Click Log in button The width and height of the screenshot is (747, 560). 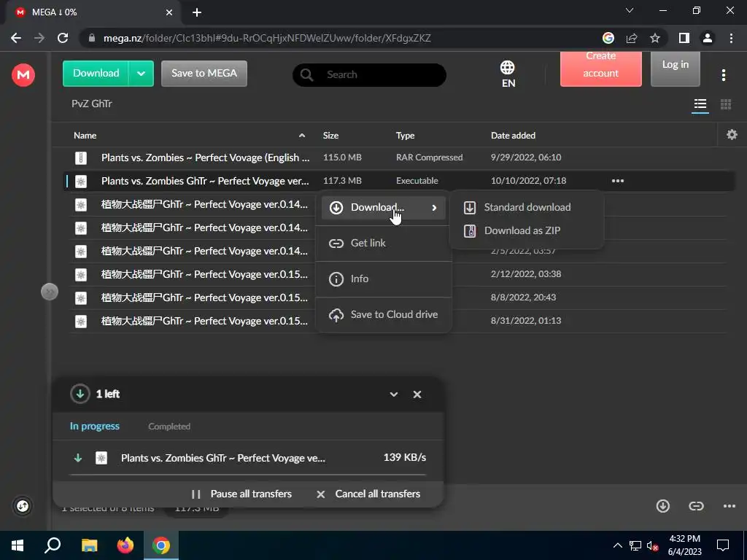[x=675, y=69]
